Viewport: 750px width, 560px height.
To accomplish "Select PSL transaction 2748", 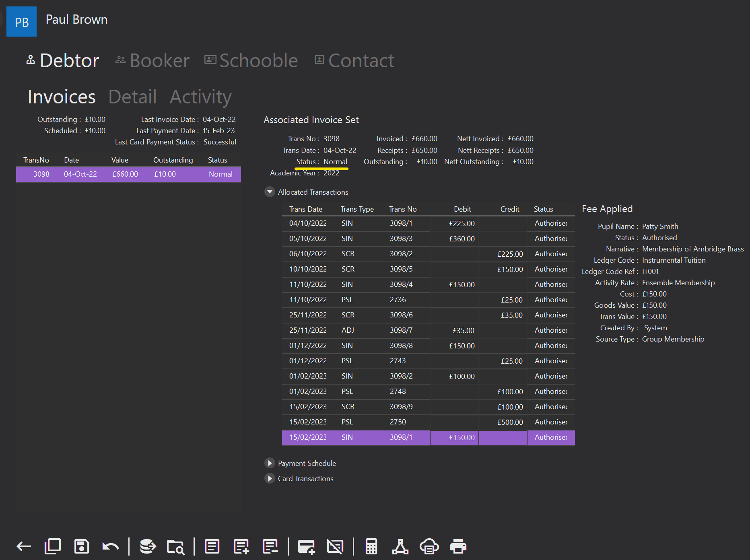I will [x=429, y=391].
